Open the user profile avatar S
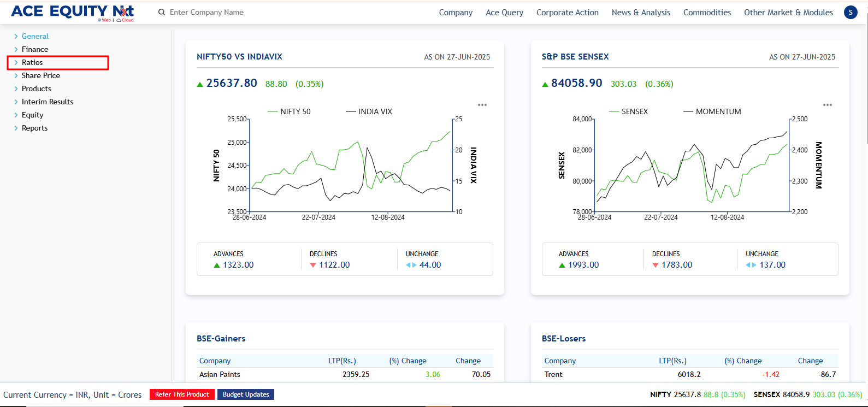The image size is (868, 407). click(851, 13)
